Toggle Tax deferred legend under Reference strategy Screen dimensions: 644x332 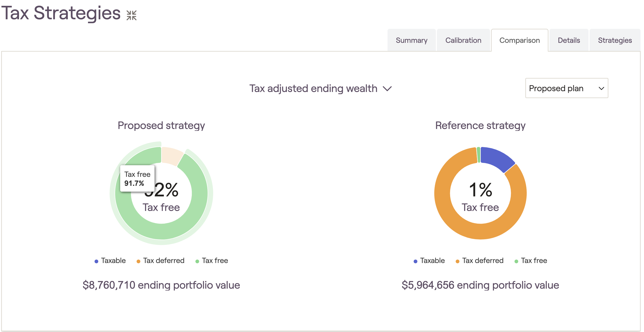[479, 261]
